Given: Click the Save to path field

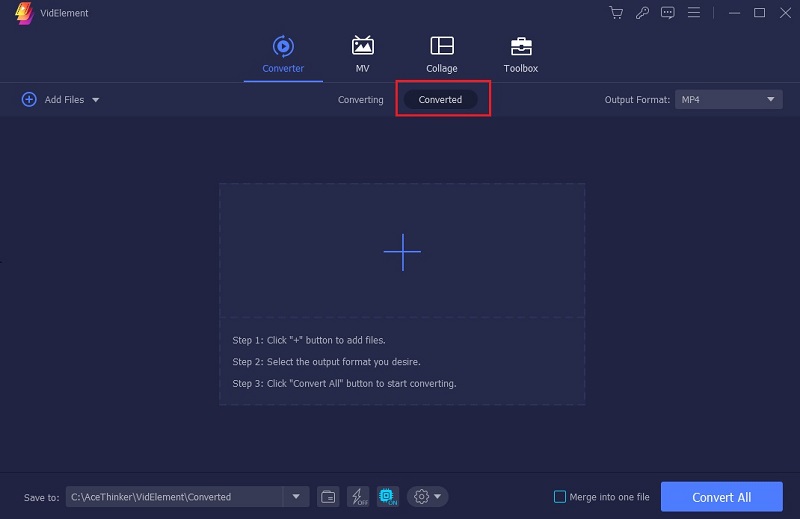Looking at the screenshot, I should point(174,497).
